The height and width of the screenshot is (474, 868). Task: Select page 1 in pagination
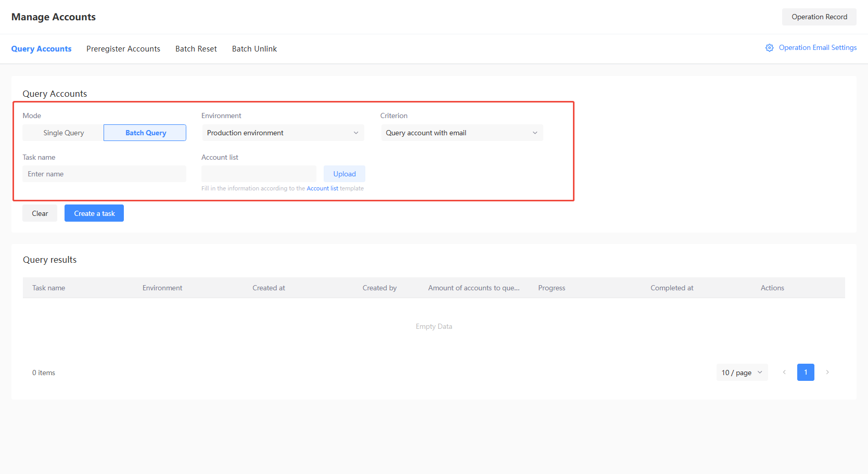(x=806, y=373)
